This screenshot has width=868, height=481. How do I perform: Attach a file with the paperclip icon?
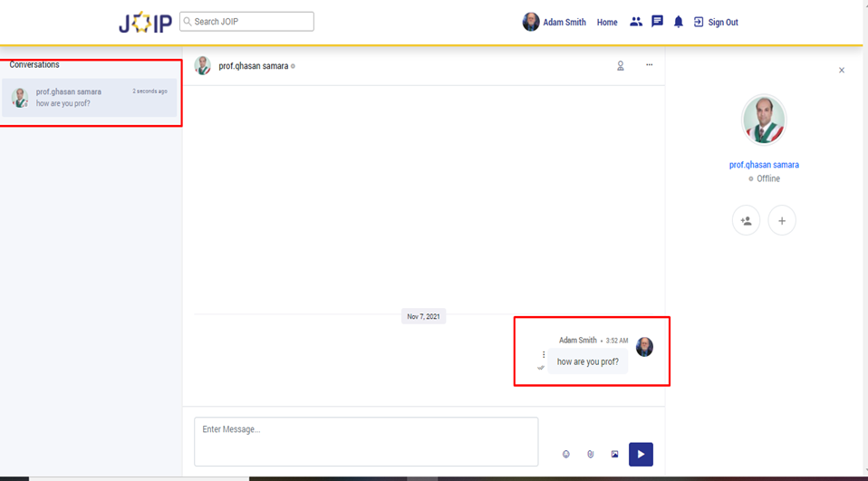(590, 454)
